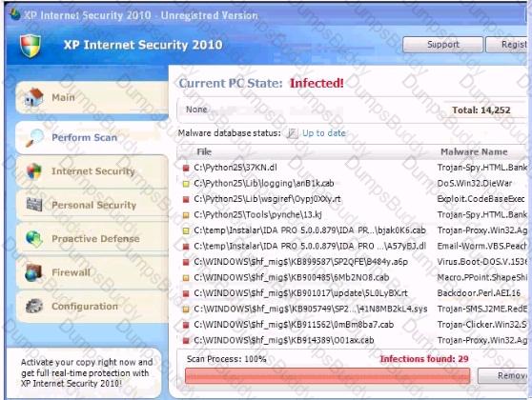Click the red scan progress bar
This screenshot has height=400, width=532.
(327, 376)
